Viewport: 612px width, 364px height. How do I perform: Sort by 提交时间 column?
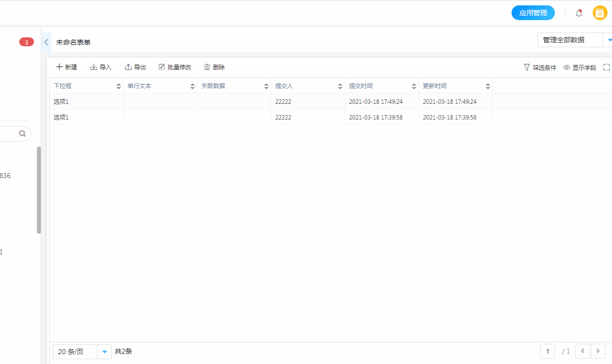414,86
